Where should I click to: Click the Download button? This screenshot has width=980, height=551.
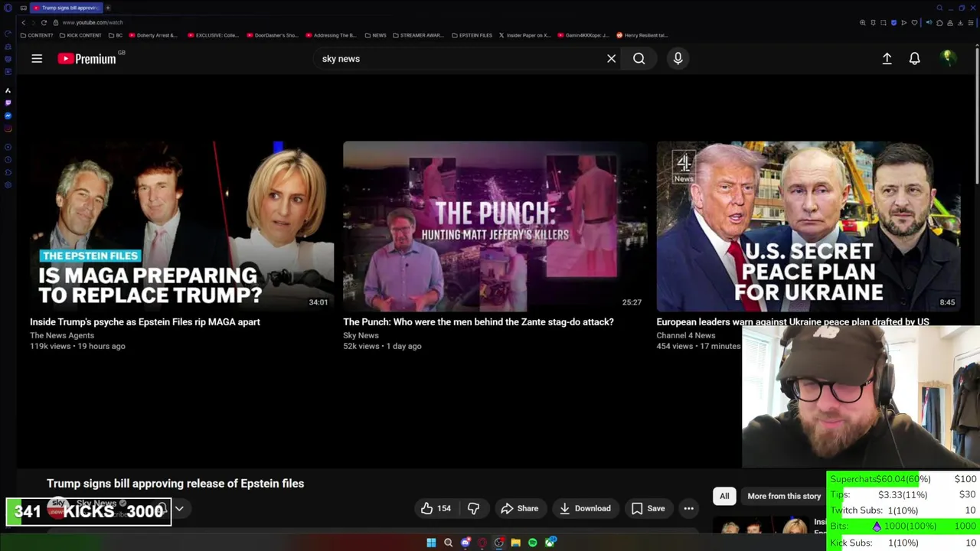[x=585, y=508]
